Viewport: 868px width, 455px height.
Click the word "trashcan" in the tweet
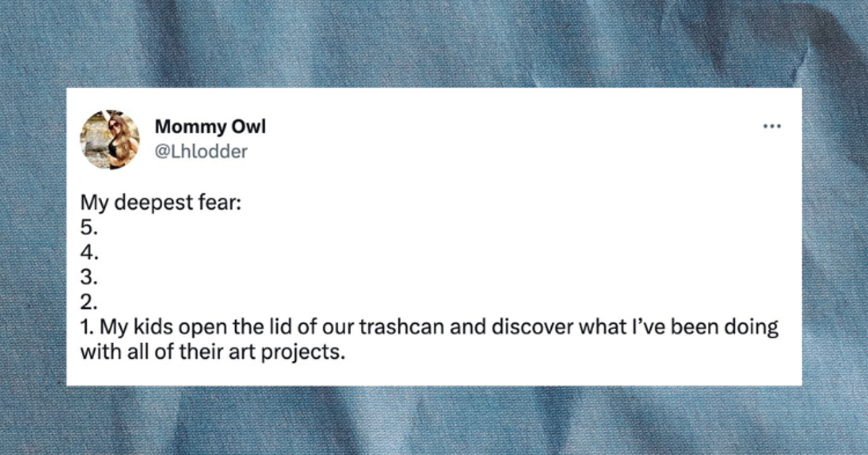[x=403, y=328]
